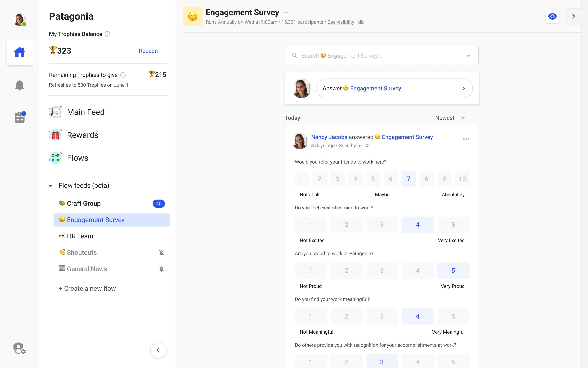
Task: Select 1 for finding work meaningful
Action: (311, 316)
